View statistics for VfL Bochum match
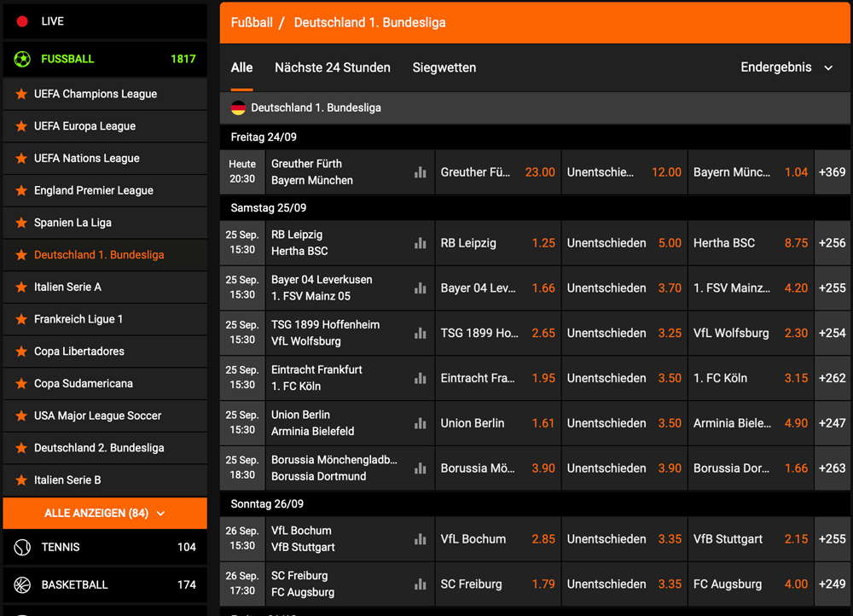The height and width of the screenshot is (616, 853). tap(420, 539)
